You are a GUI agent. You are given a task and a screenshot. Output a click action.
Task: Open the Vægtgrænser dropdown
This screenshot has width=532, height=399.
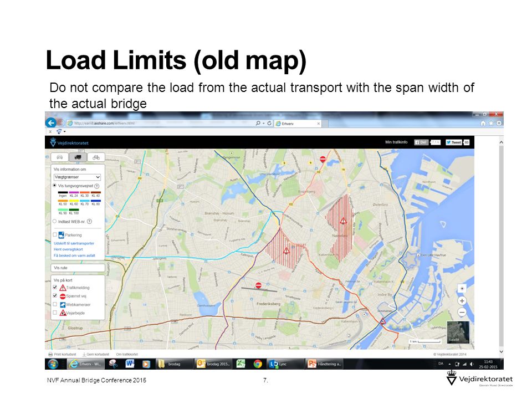point(78,177)
